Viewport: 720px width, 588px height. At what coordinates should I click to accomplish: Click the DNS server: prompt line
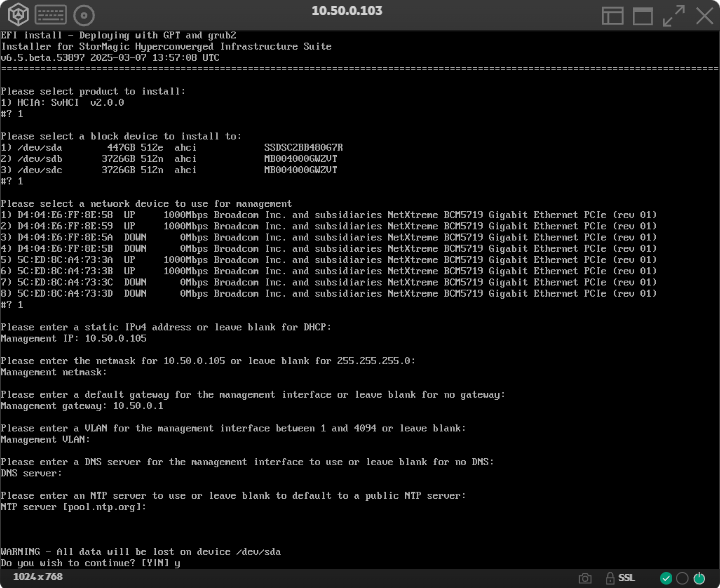coord(31,473)
